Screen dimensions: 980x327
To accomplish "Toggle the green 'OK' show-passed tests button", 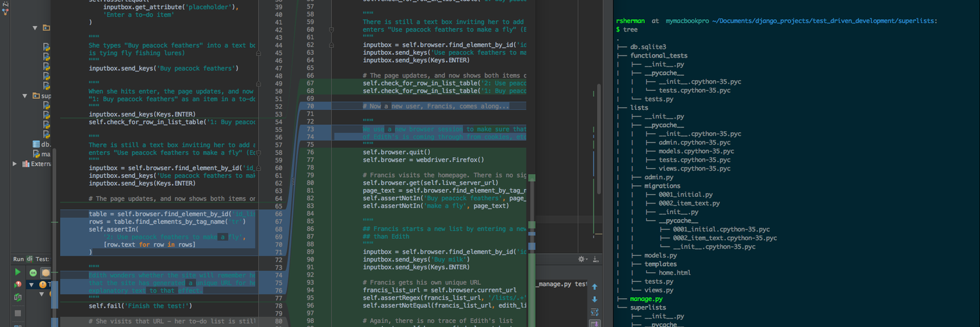I will pos(33,273).
